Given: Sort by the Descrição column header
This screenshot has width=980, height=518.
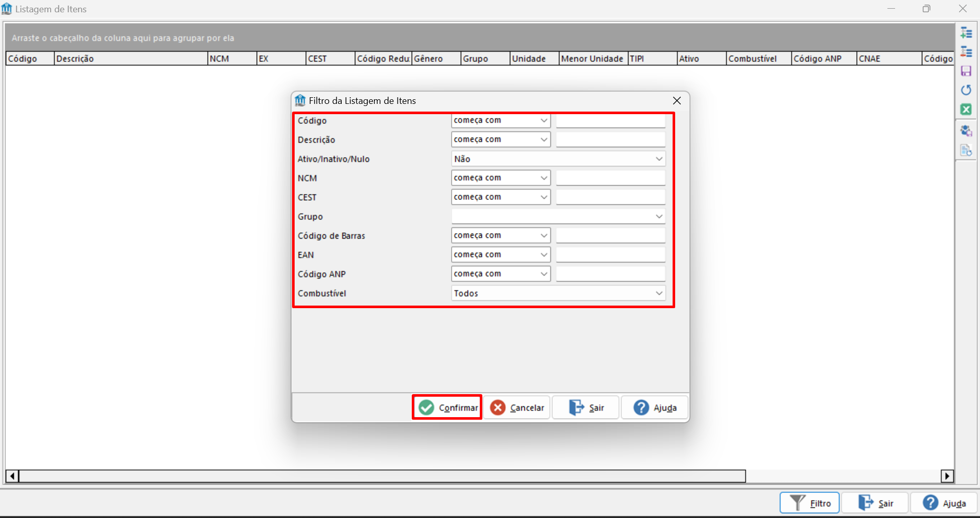Looking at the screenshot, I should click(130, 58).
